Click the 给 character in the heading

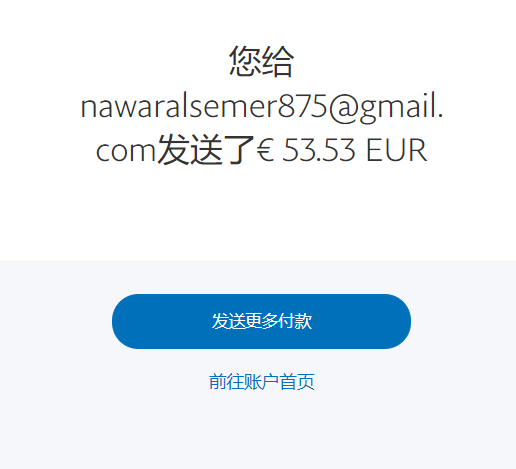coord(278,62)
